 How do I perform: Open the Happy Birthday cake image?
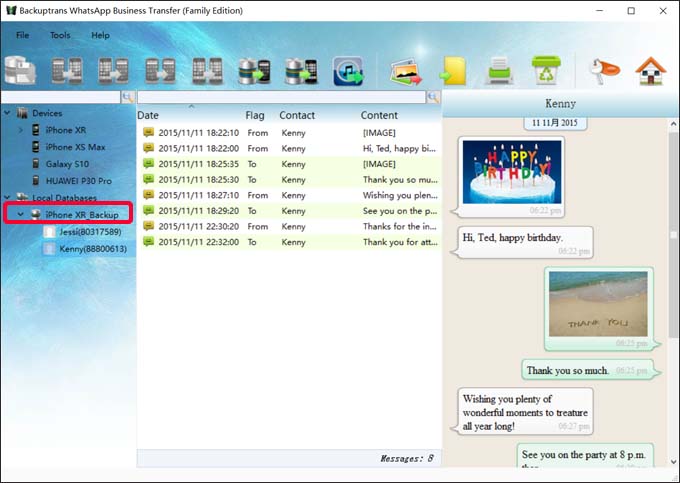(512, 172)
